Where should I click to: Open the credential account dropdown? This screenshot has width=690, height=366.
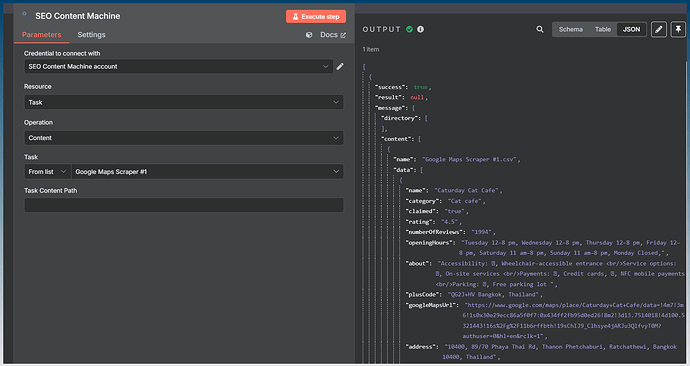(179, 66)
